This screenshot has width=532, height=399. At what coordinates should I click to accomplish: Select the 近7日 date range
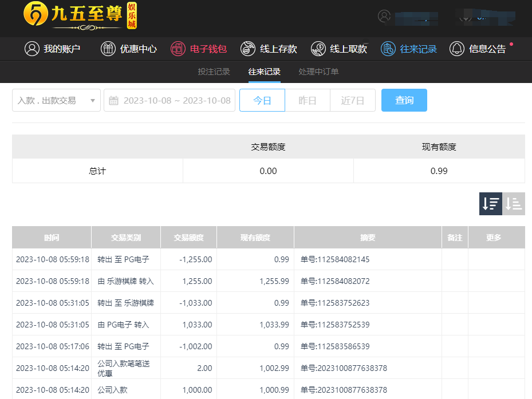[352, 100]
